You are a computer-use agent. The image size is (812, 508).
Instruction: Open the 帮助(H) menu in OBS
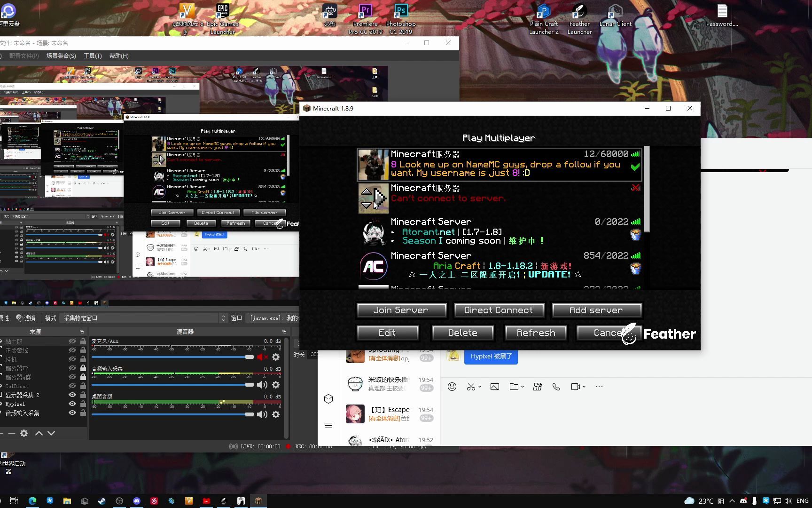[119, 56]
